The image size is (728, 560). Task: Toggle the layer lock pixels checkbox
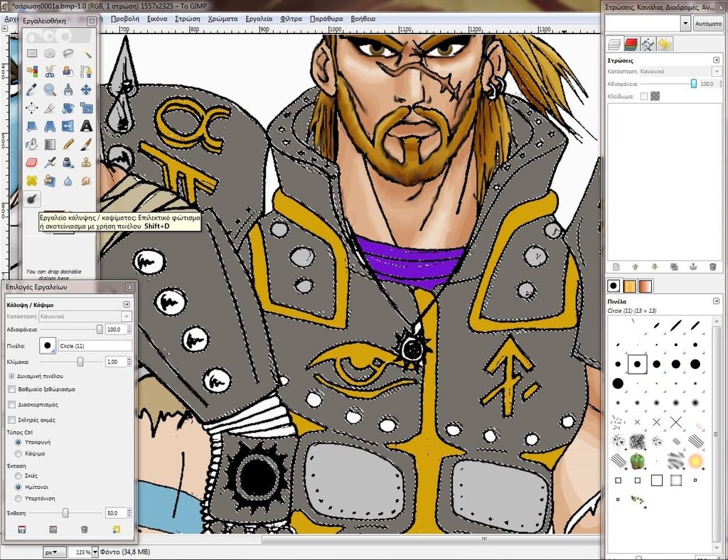point(644,97)
